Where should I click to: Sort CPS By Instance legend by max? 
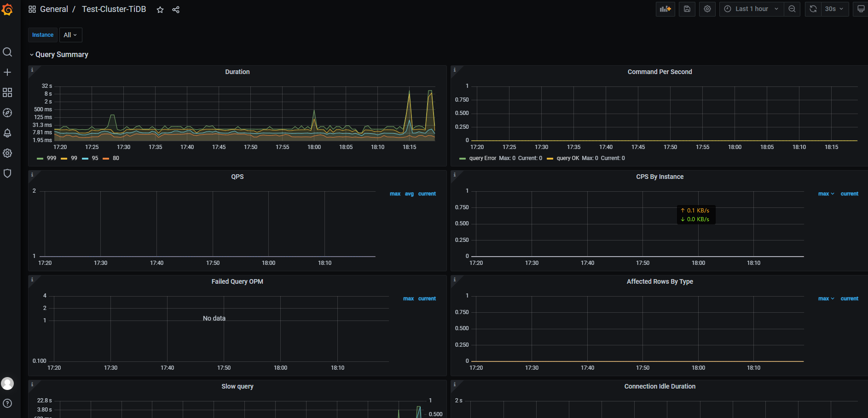pos(826,194)
